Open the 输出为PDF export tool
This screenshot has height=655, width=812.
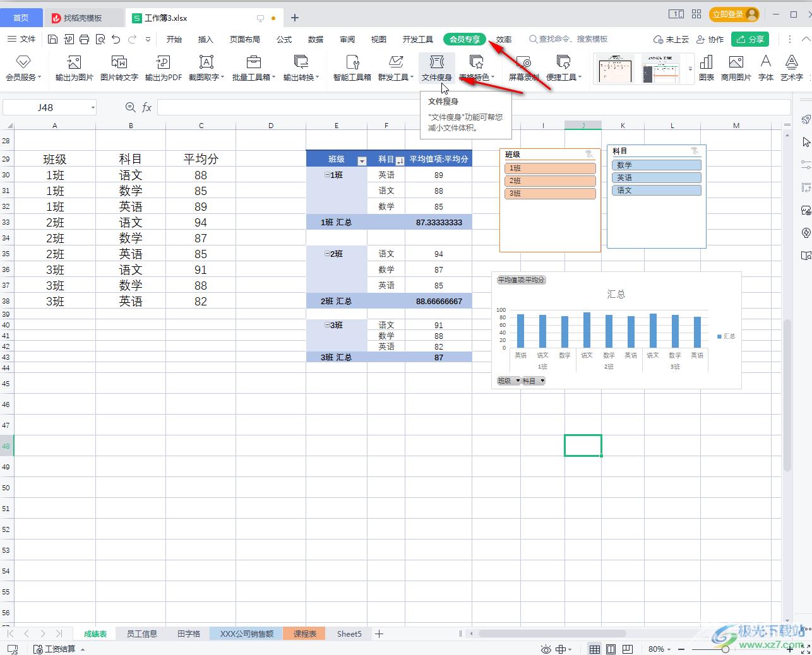point(163,68)
